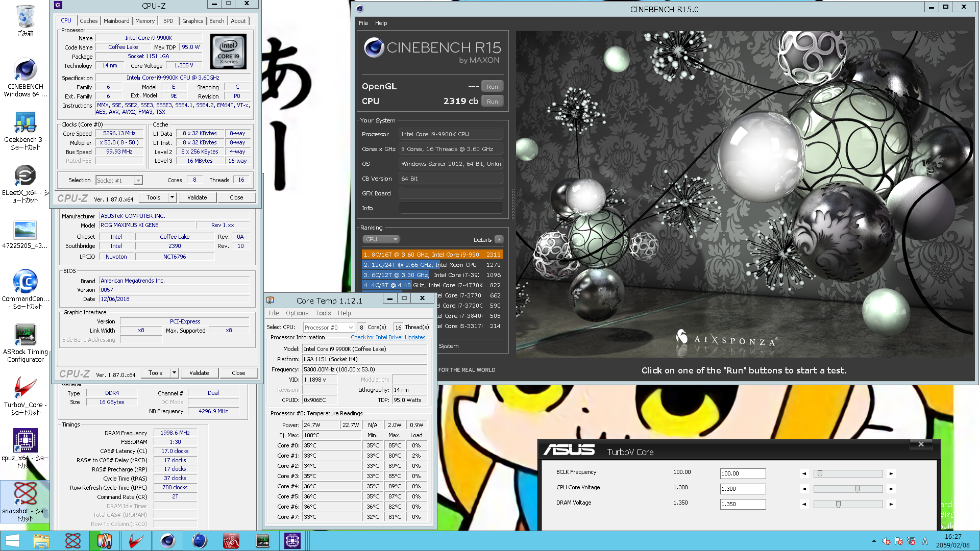Select the ASRock Timing Configurator desktop icon
980x551 pixels.
point(25,343)
